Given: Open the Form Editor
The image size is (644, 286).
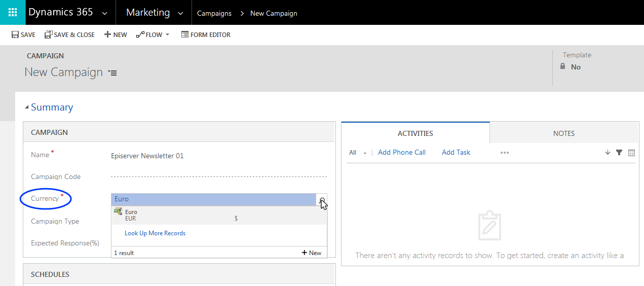Looking at the screenshot, I should [206, 35].
